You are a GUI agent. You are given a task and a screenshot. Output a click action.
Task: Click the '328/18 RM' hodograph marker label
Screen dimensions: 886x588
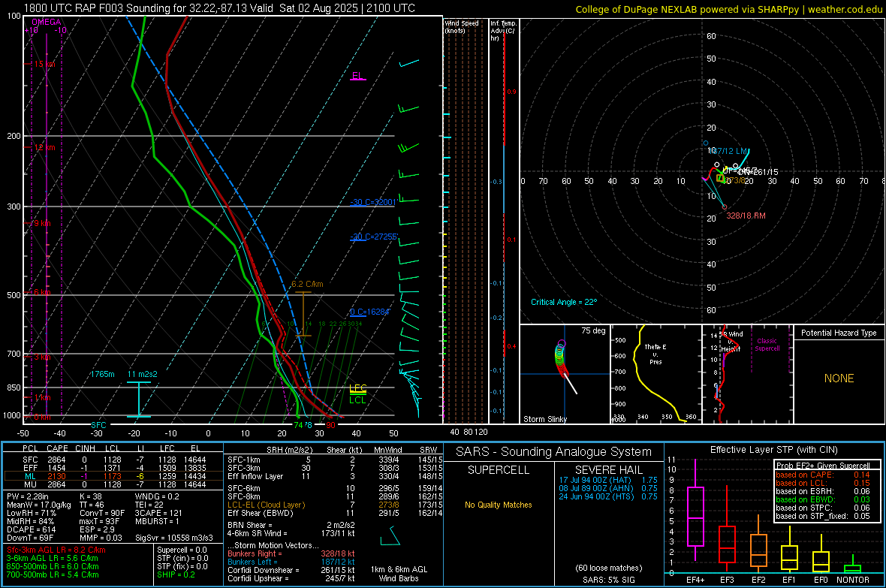click(x=746, y=216)
